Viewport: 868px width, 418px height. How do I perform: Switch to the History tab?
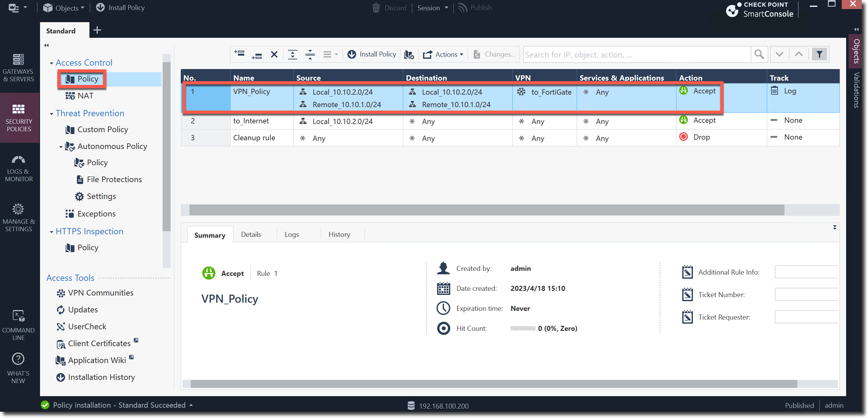coord(339,234)
